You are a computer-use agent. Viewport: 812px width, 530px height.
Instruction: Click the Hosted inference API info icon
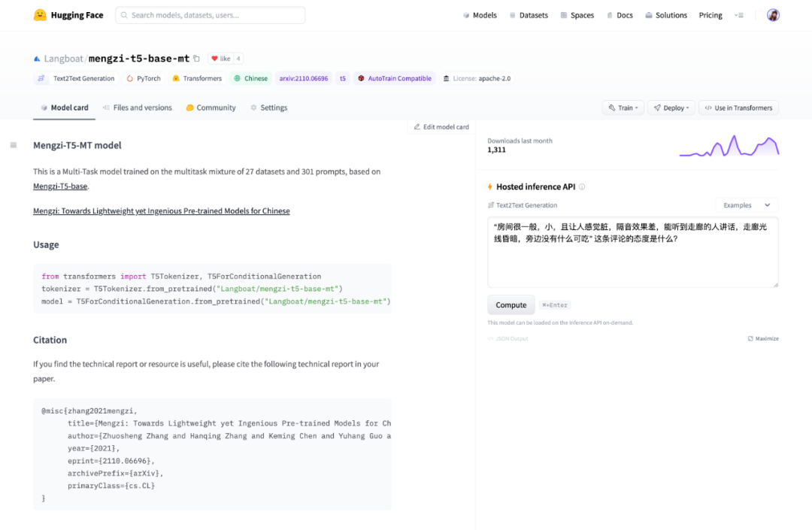(582, 187)
